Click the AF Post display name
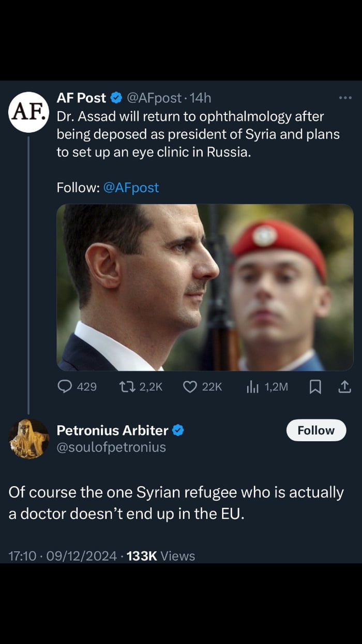362x644 pixels. pyautogui.click(x=81, y=97)
